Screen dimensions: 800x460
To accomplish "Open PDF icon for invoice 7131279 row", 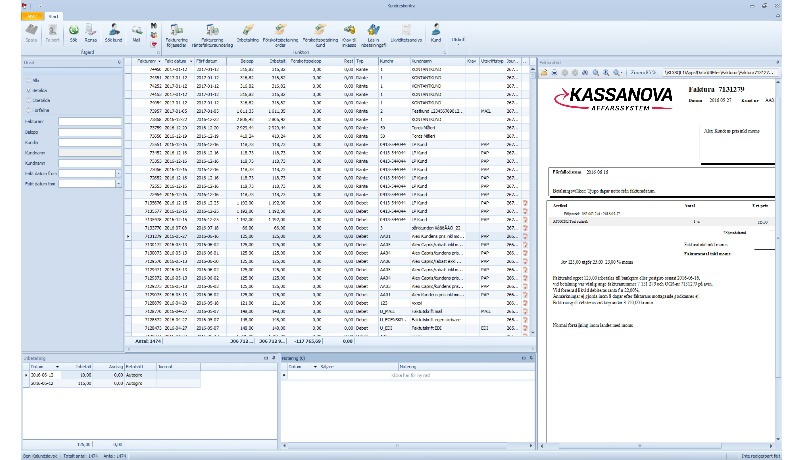I will (x=525, y=236).
